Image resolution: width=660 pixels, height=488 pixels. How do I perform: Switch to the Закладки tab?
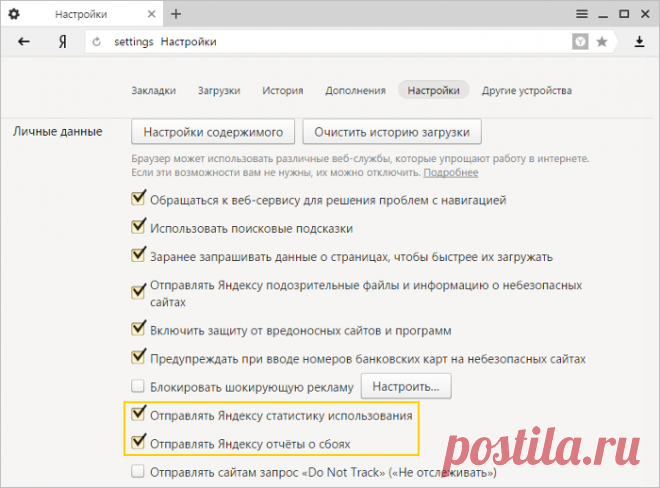[153, 90]
